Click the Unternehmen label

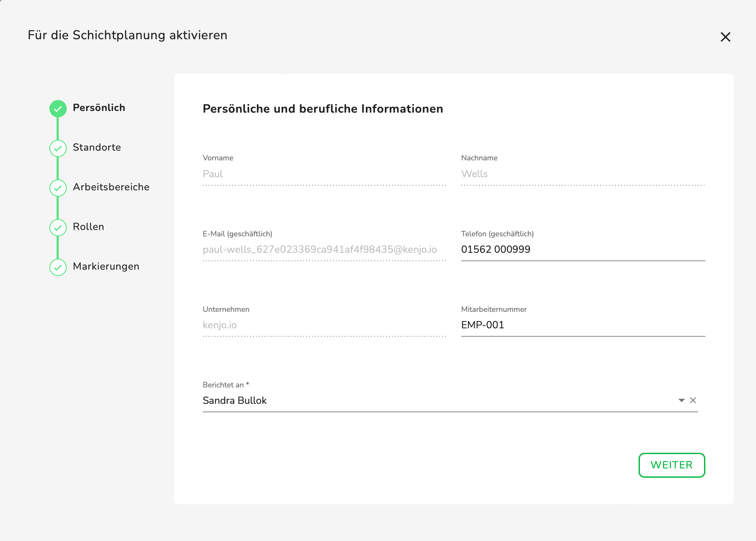tap(226, 309)
